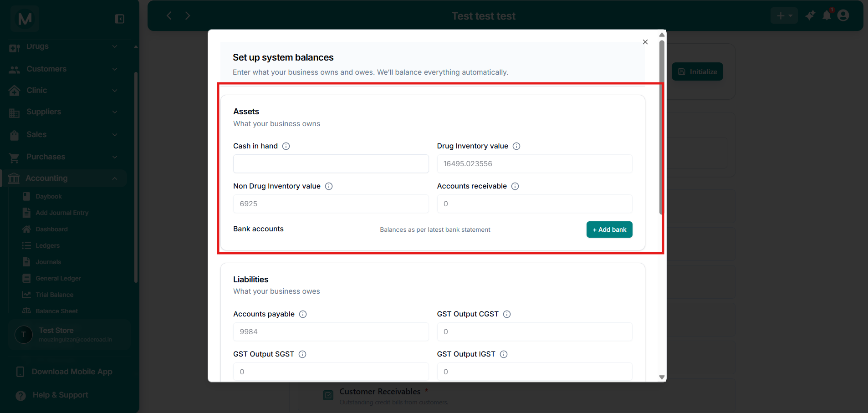
Task: Click the + Add bank button
Action: point(609,229)
